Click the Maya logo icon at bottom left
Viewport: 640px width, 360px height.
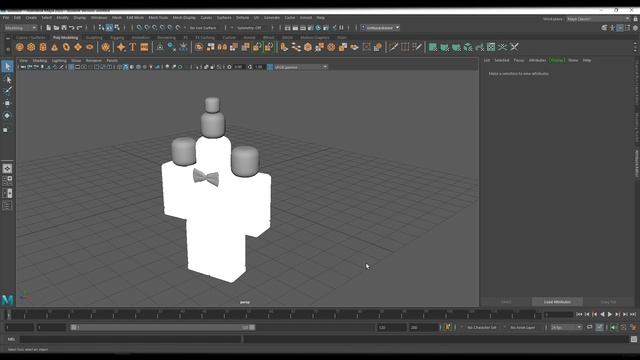(x=7, y=300)
